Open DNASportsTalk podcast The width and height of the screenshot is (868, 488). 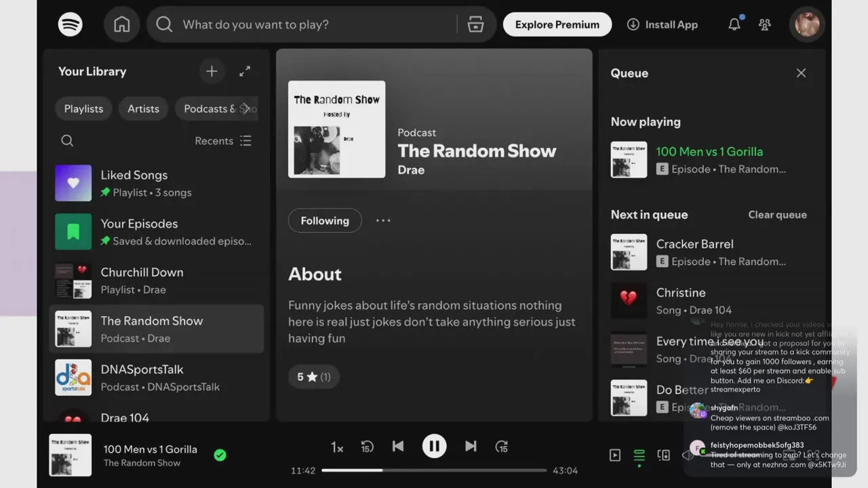click(x=157, y=378)
